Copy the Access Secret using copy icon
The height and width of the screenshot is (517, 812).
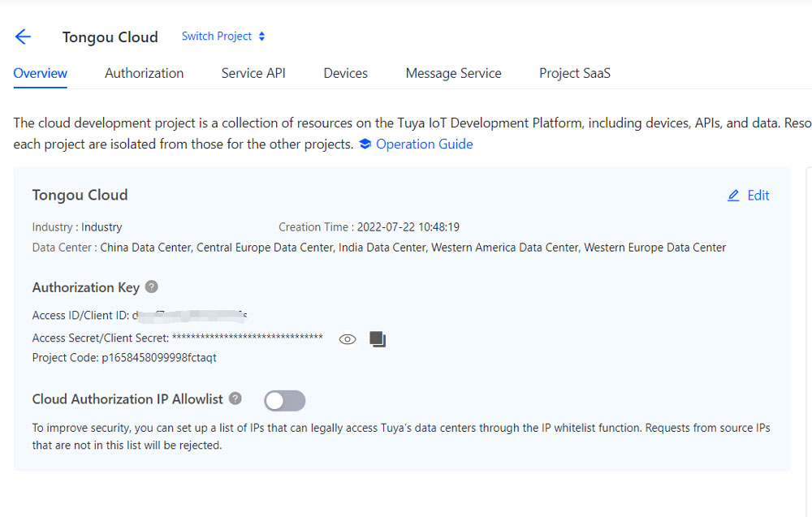click(378, 339)
